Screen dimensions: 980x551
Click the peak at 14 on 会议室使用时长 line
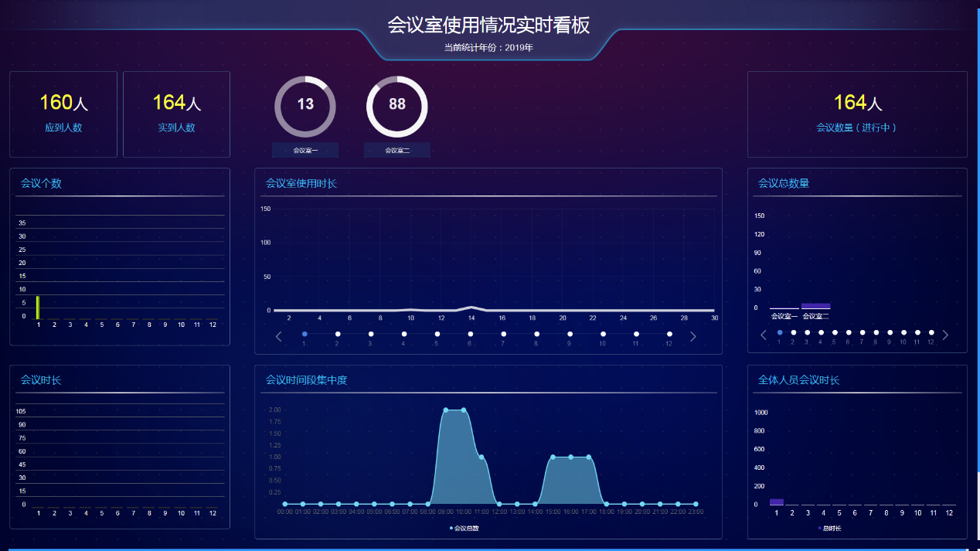(471, 308)
